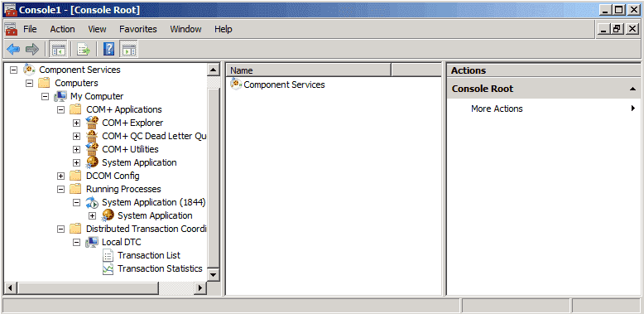Viewport: 644px width, 314px height.
Task: Collapse System Application (1844) node
Action: 76,202
